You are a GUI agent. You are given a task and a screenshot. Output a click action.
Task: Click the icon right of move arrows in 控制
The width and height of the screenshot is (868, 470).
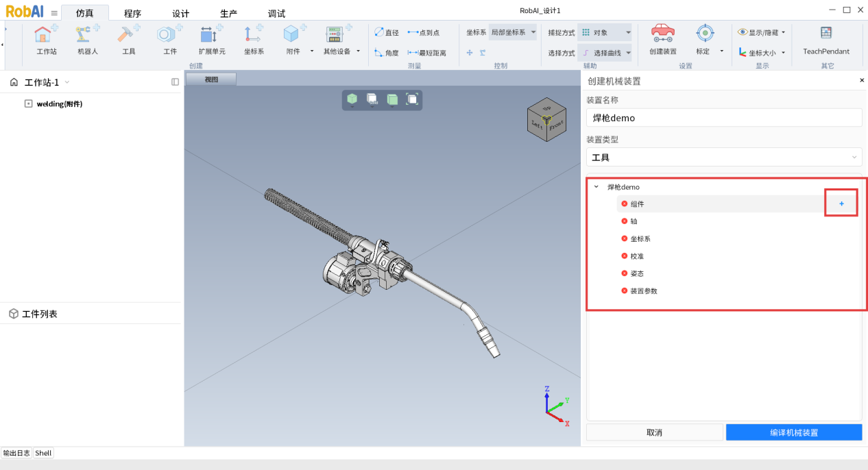pyautogui.click(x=483, y=53)
